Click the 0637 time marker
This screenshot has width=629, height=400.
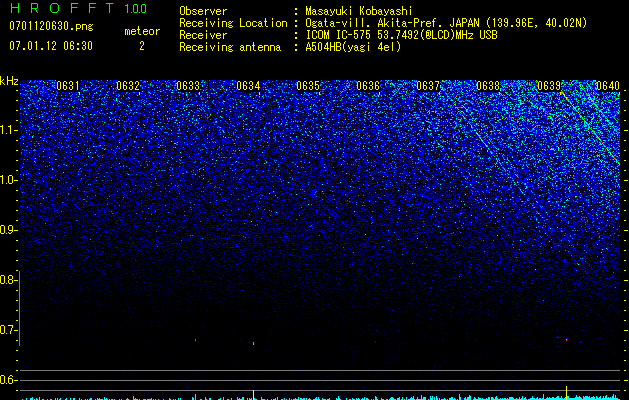[428, 86]
